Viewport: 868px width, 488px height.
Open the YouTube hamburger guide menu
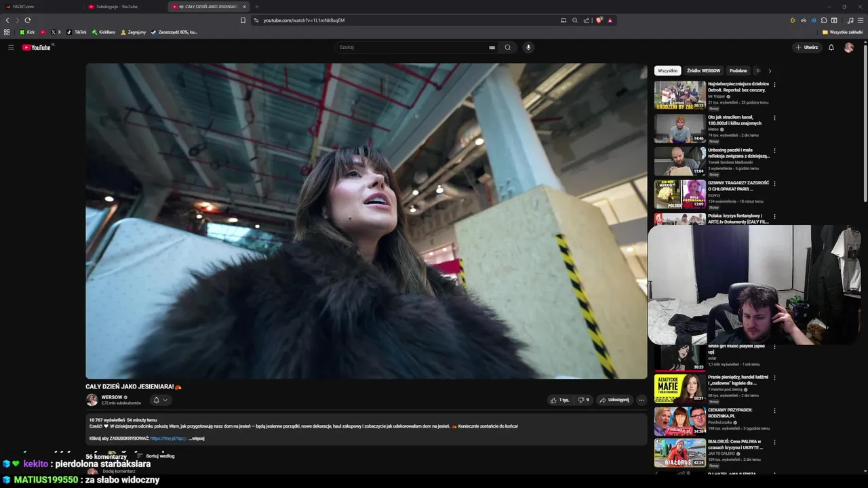11,47
